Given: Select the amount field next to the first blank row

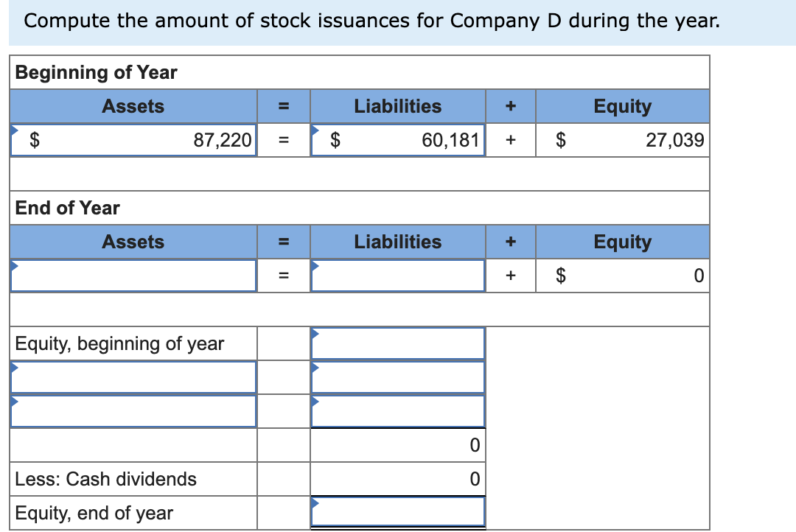Looking at the screenshot, I should tap(398, 377).
